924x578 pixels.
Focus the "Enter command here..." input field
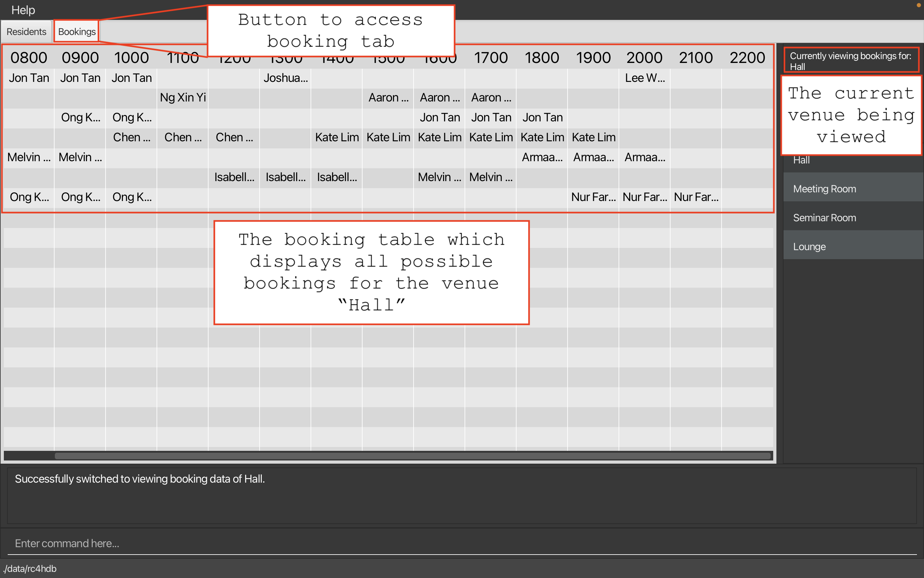pos(462,543)
